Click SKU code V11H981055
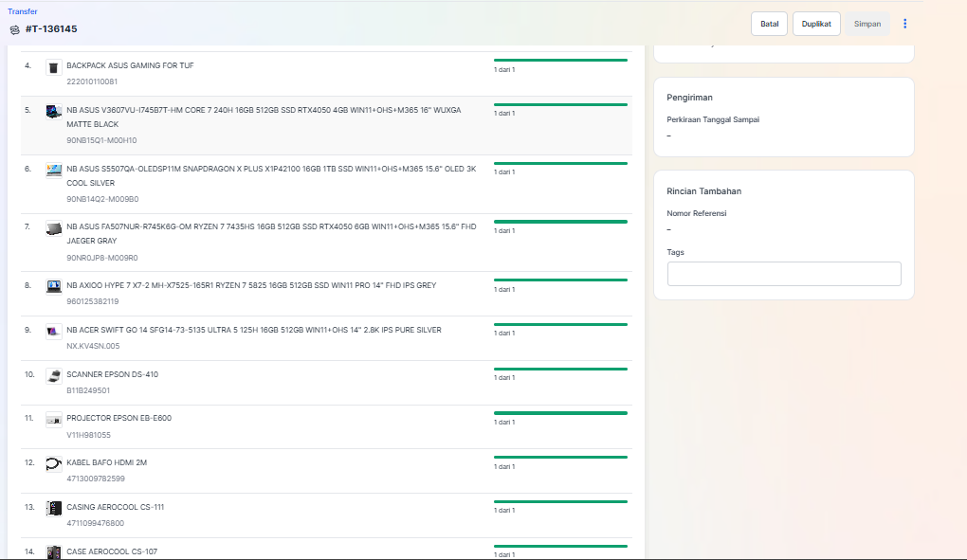967x560 pixels. pyautogui.click(x=89, y=435)
